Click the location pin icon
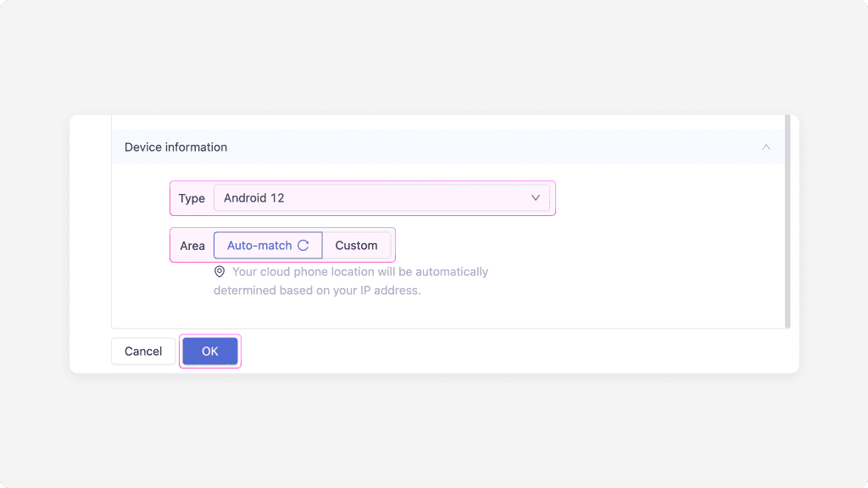 pyautogui.click(x=220, y=272)
